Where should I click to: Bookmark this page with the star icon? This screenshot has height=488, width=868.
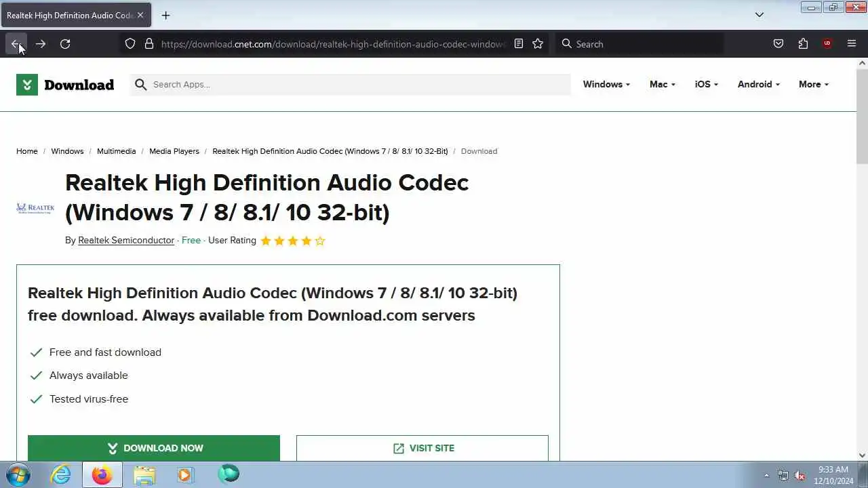click(x=538, y=44)
